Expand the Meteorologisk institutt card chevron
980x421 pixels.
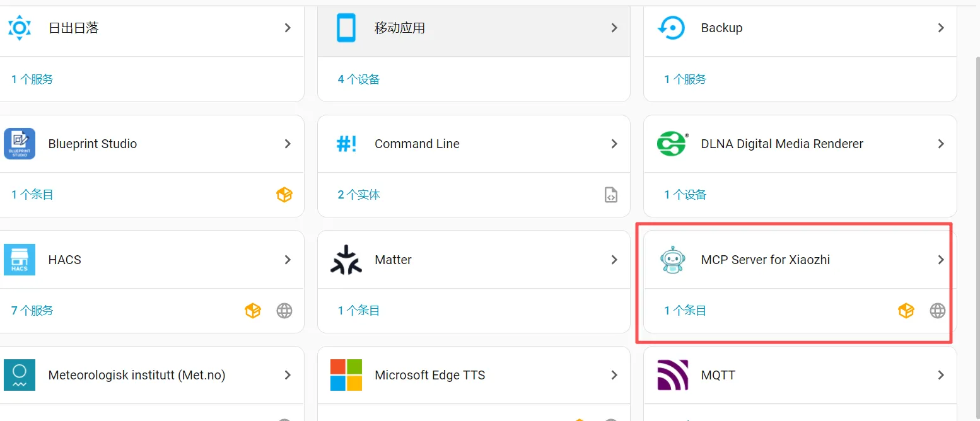point(288,375)
